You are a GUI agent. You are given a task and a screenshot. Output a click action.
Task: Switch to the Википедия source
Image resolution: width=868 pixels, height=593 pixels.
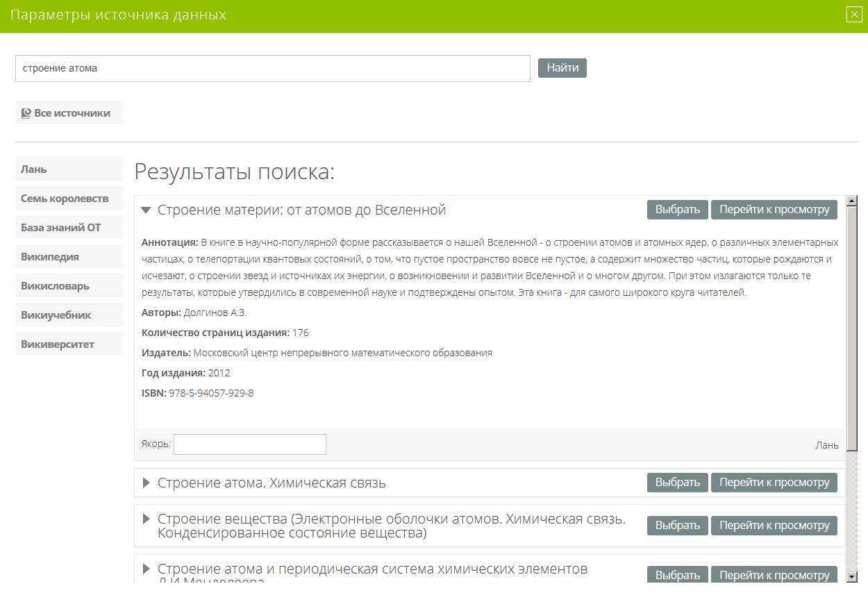point(69,257)
